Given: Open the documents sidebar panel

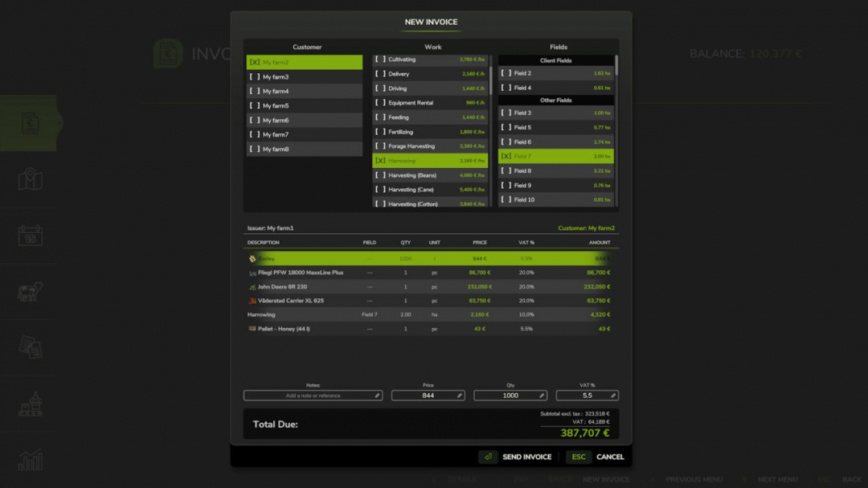Looking at the screenshot, I should point(30,347).
